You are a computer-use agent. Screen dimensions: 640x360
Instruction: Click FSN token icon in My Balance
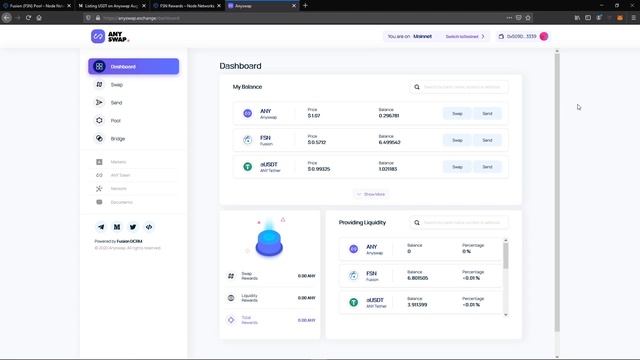coord(247,140)
